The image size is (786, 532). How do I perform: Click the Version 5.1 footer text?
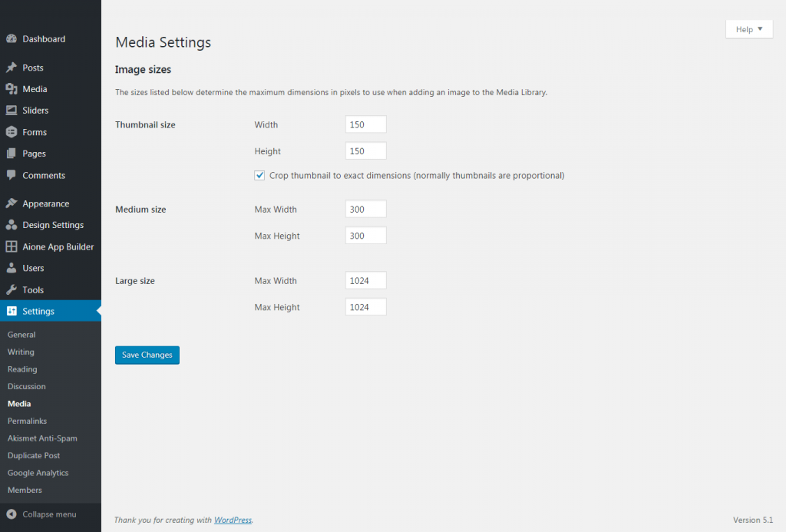[753, 520]
